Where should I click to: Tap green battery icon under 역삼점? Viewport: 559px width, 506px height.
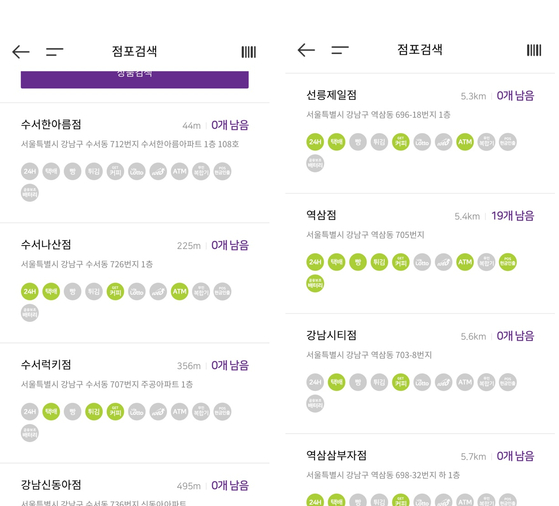click(x=315, y=283)
